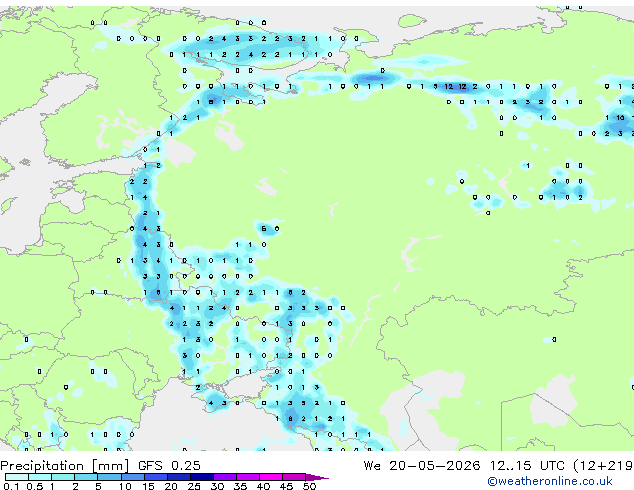Pick the 10–15 mm blue legend swatch
634x490 pixels.
tap(132, 477)
